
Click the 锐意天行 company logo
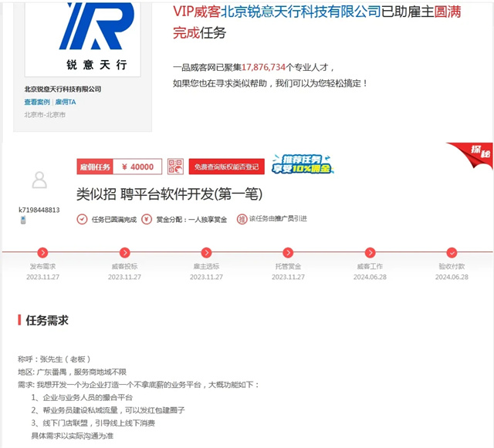(x=83, y=39)
